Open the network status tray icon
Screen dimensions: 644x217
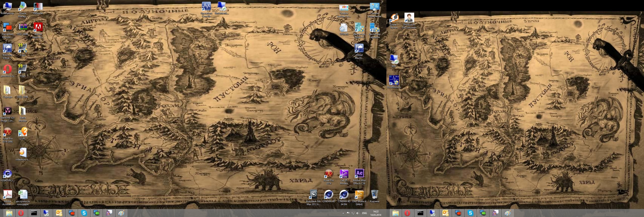pos(353,213)
